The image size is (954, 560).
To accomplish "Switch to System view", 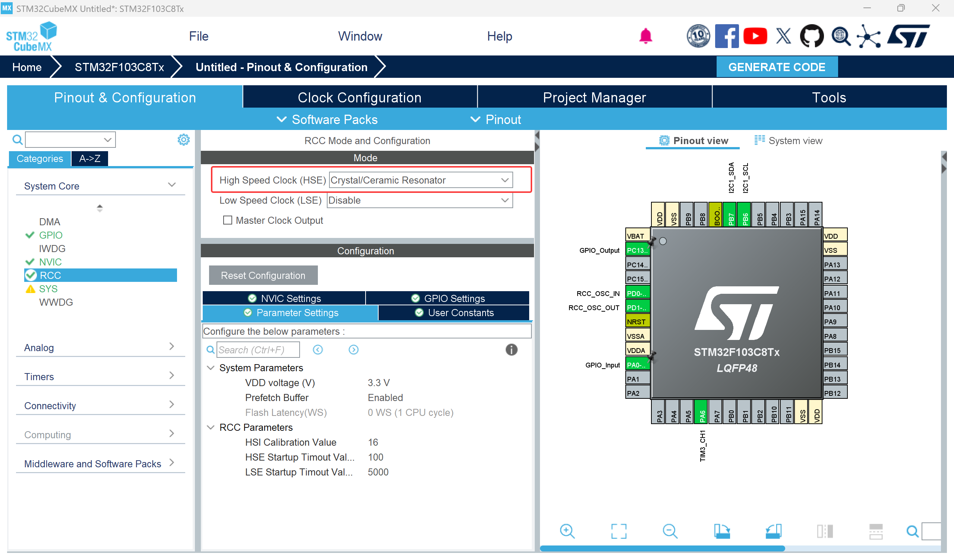I will tap(788, 141).
